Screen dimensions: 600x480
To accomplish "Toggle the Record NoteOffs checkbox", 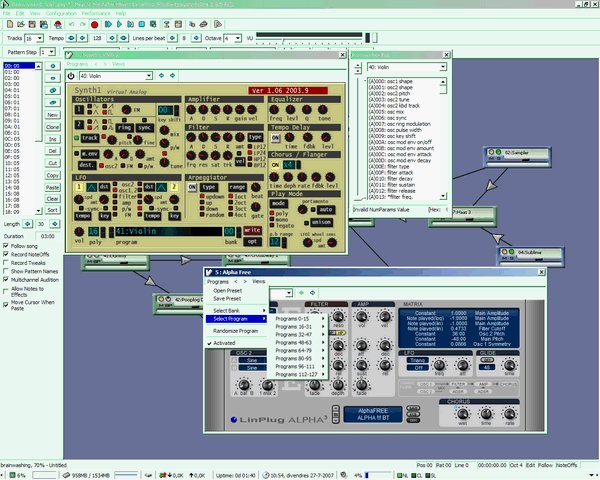I will tap(6, 254).
